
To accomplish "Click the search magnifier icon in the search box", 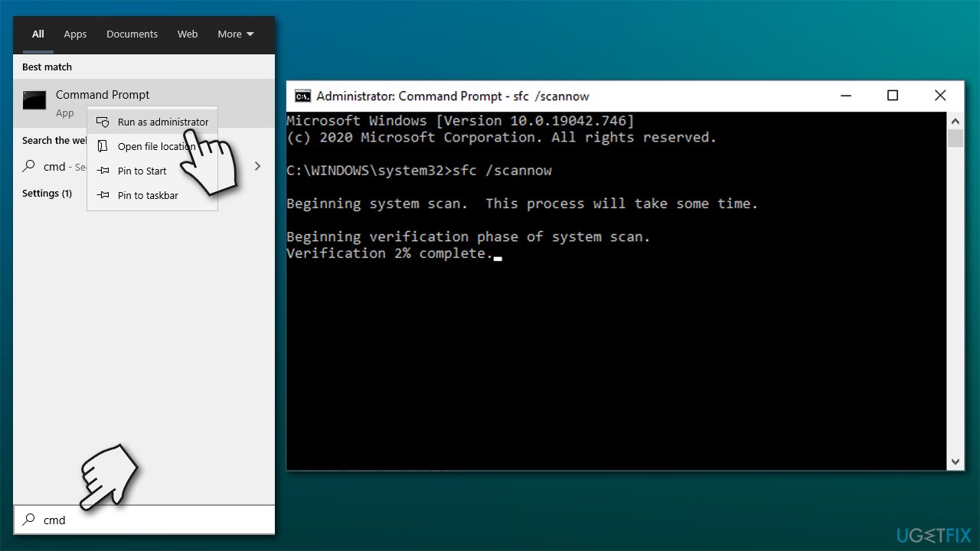I will point(29,520).
